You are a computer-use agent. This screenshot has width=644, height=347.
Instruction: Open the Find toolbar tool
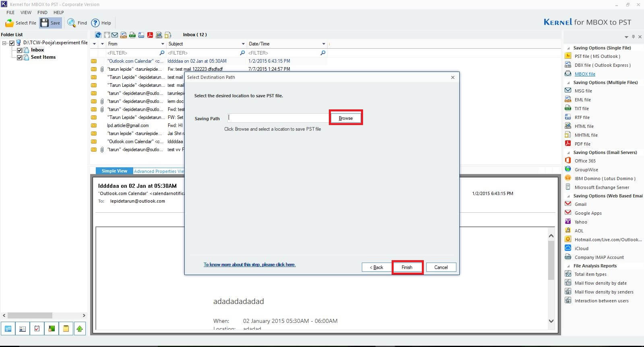coord(77,23)
